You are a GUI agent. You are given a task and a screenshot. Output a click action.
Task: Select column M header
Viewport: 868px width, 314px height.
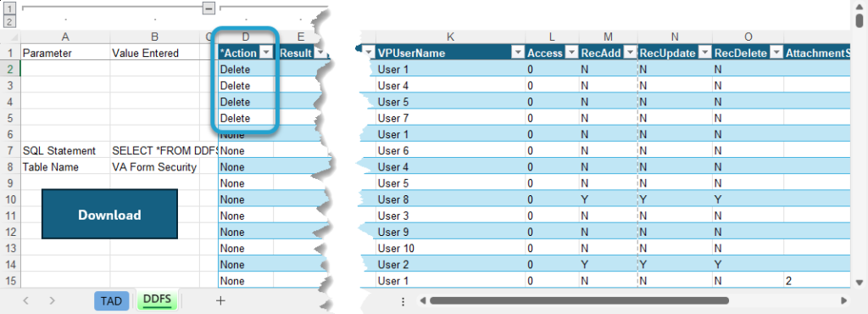[608, 37]
